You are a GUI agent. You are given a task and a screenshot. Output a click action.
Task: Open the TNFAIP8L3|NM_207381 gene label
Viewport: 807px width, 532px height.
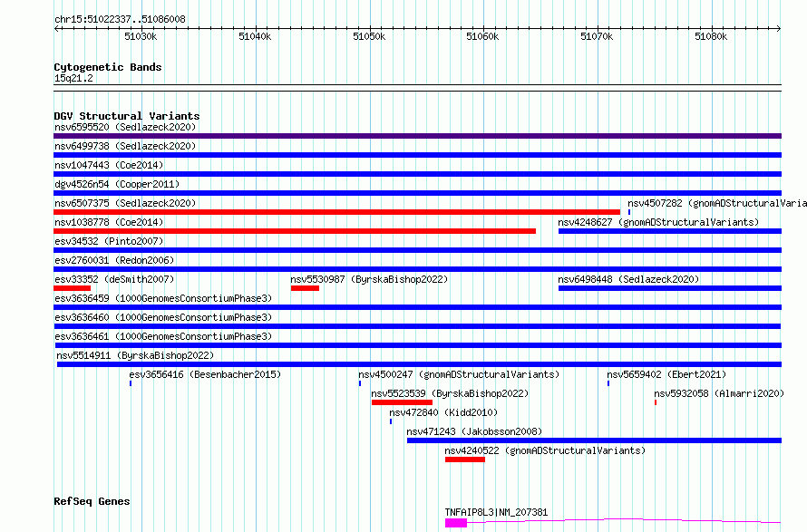pyautogui.click(x=496, y=512)
